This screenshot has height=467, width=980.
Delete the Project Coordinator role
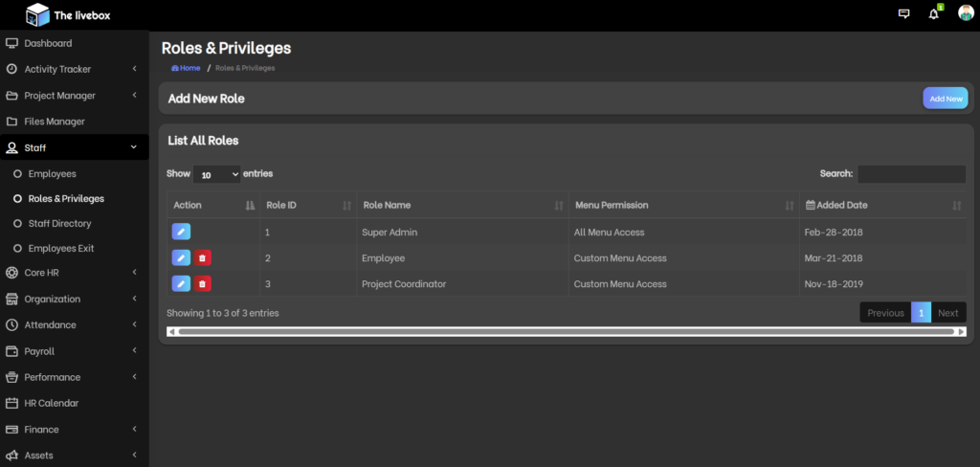203,283
